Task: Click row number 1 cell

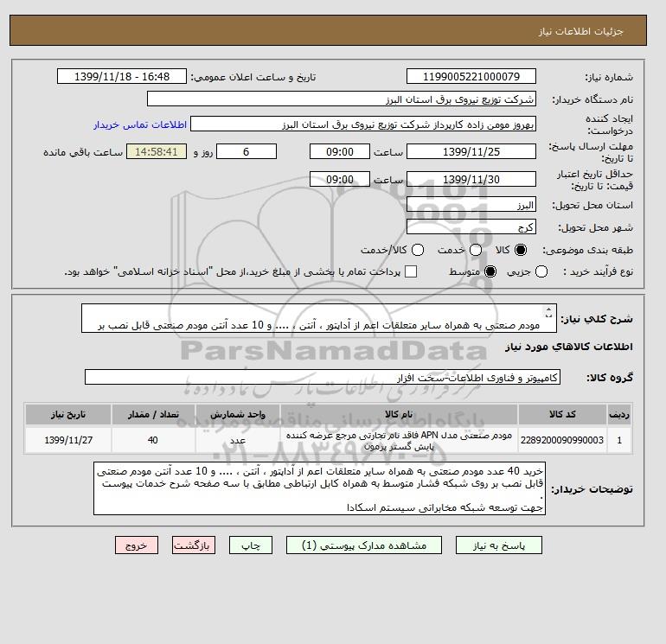Action: click(619, 441)
